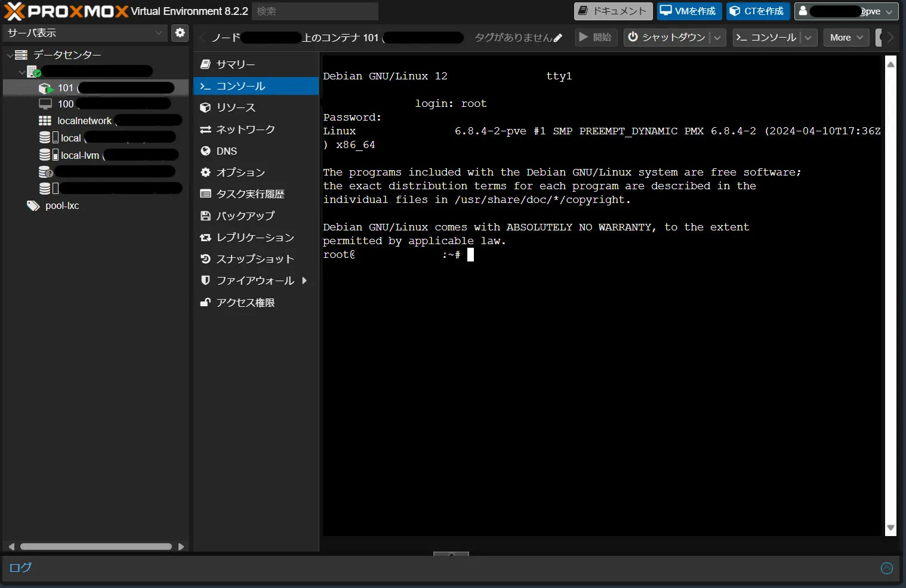Click the VMを作成 button
This screenshot has width=906, height=588.
coord(689,11)
